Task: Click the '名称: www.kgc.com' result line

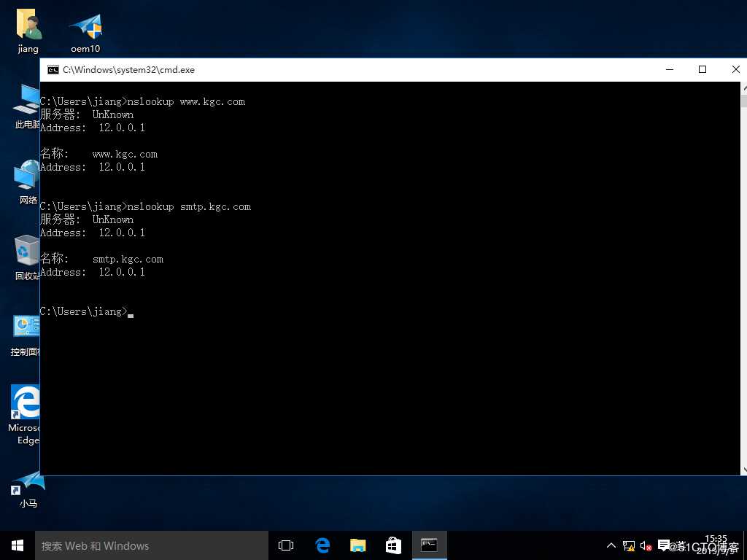Action: click(99, 154)
